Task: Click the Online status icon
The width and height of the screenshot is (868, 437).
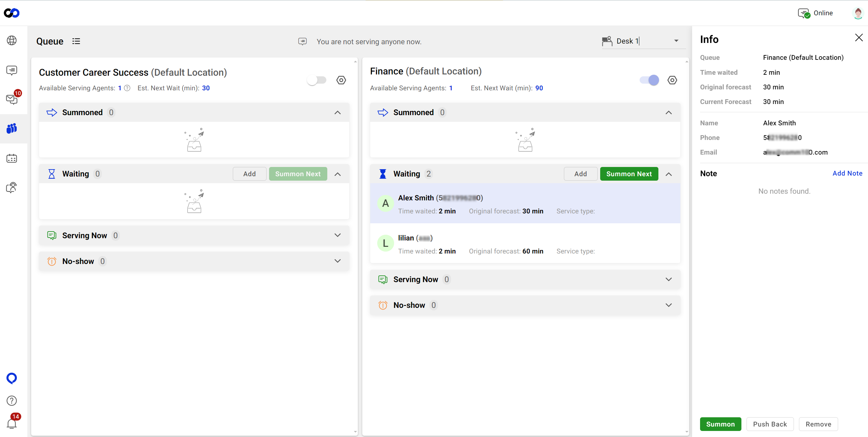Action: coord(804,13)
